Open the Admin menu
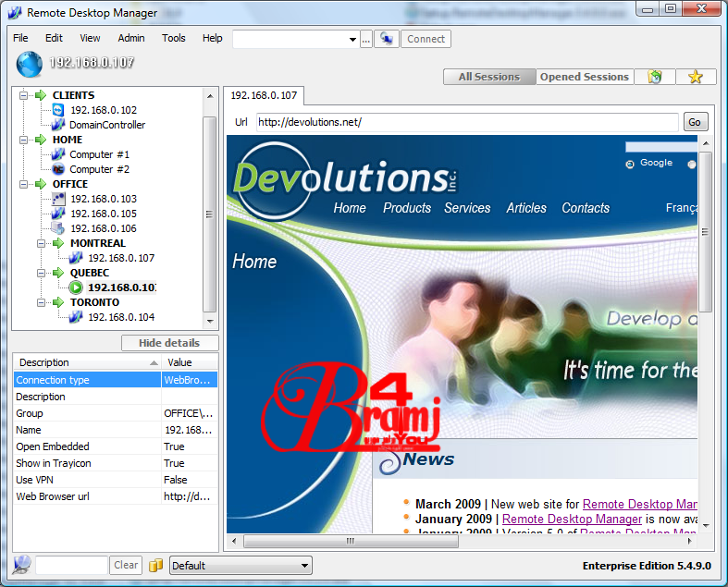The width and height of the screenshot is (728, 587). pyautogui.click(x=131, y=38)
